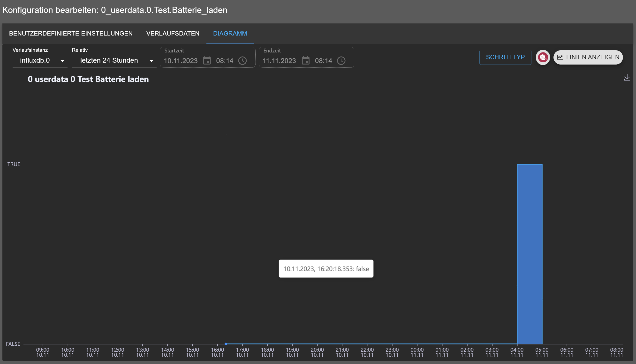Open the Relativ 'letzten 24 Stunden' dropdown
The height and width of the screenshot is (364, 636).
coord(114,60)
